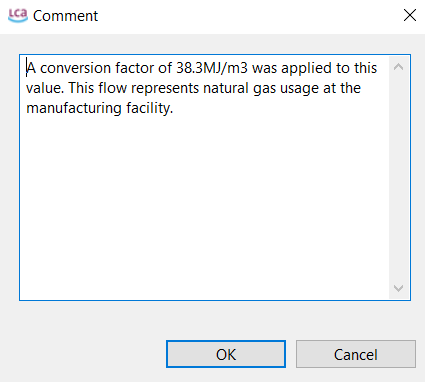This screenshot has height=382, width=425.
Task: Dismiss the dialog using Cancel
Action: 356,354
